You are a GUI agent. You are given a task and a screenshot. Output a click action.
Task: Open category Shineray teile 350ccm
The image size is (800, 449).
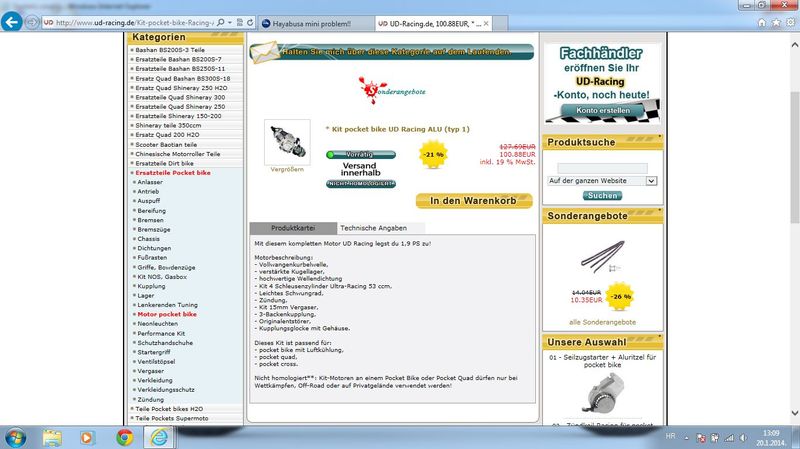[x=168, y=126]
